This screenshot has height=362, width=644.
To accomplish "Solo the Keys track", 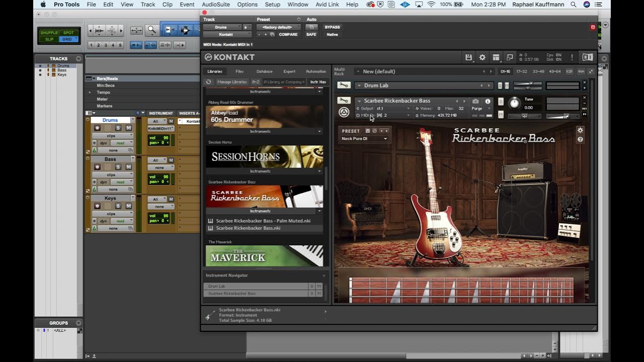I will (118, 206).
